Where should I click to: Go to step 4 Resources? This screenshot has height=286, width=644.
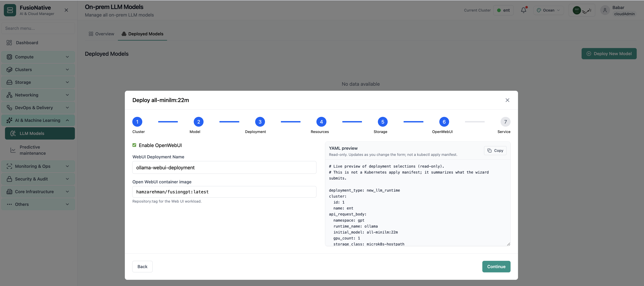click(321, 122)
